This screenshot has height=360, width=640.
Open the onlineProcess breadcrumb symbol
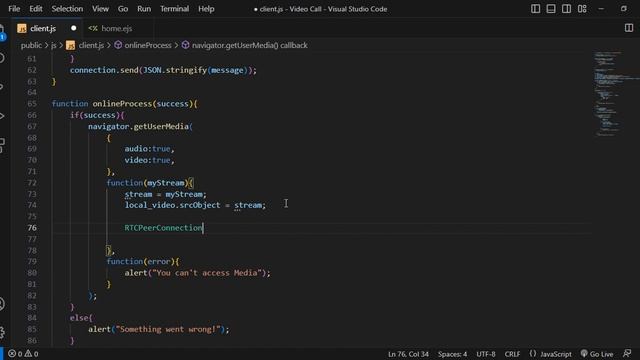[x=143, y=45]
